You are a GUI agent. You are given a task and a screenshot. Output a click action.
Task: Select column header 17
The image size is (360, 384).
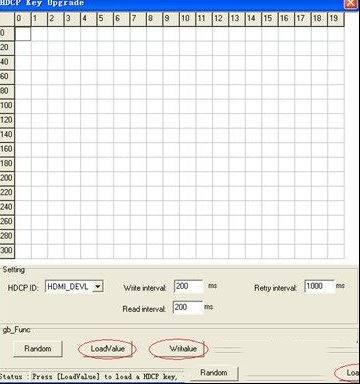pos(303,19)
